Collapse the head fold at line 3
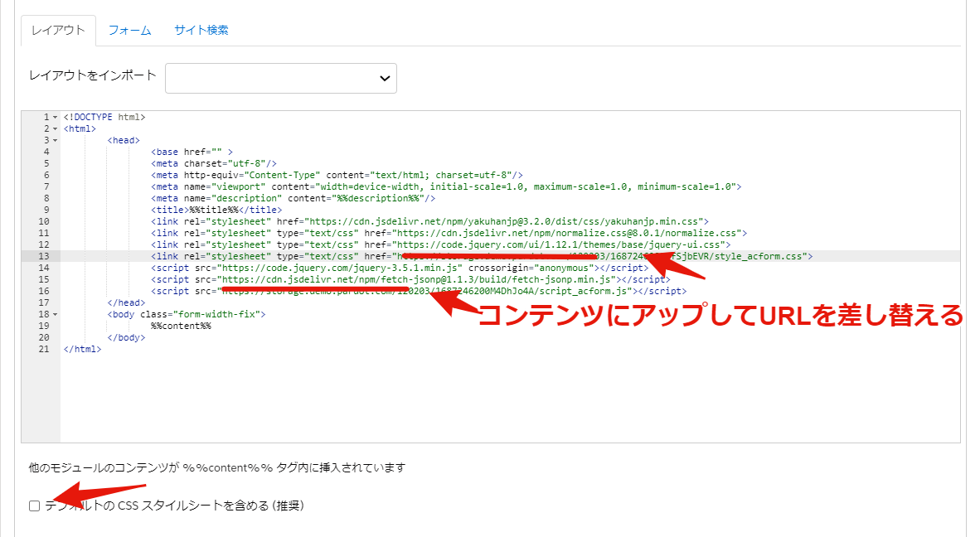 click(55, 141)
